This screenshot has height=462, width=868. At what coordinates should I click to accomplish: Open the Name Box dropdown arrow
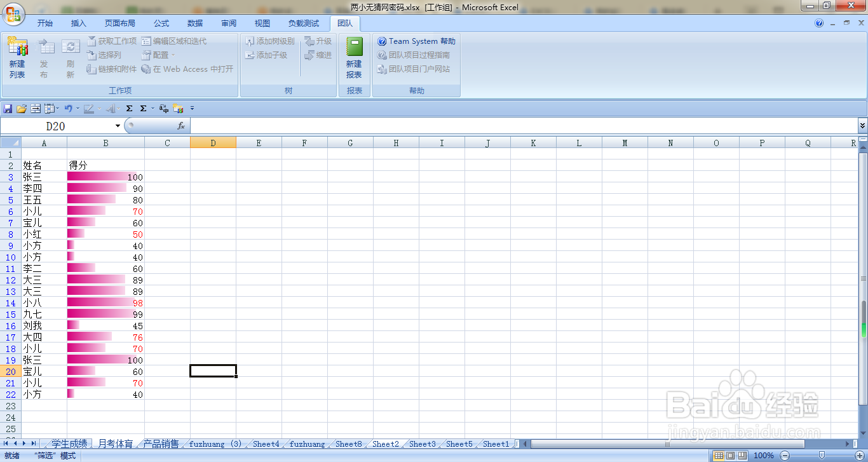[118, 126]
